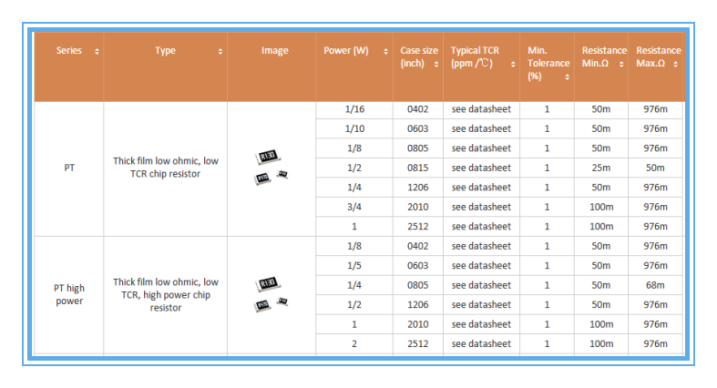Sort table by Series column arrows
This screenshot has width=717, height=388.
[97, 51]
